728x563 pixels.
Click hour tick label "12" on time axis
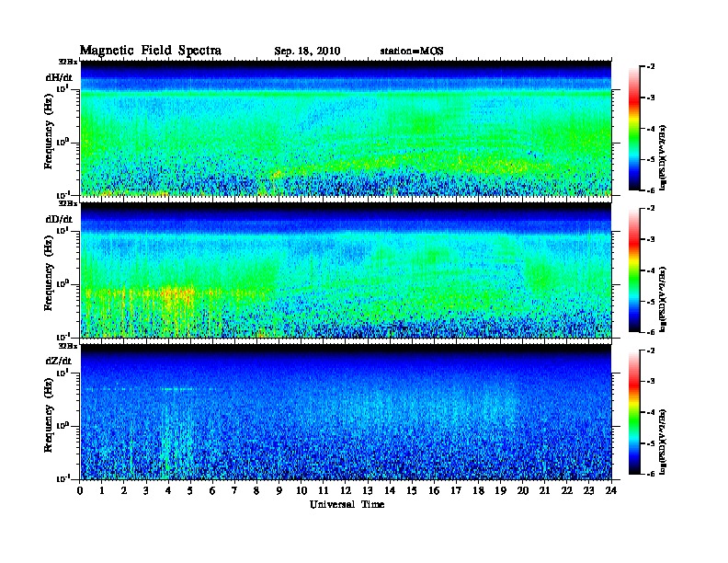pyautogui.click(x=346, y=491)
